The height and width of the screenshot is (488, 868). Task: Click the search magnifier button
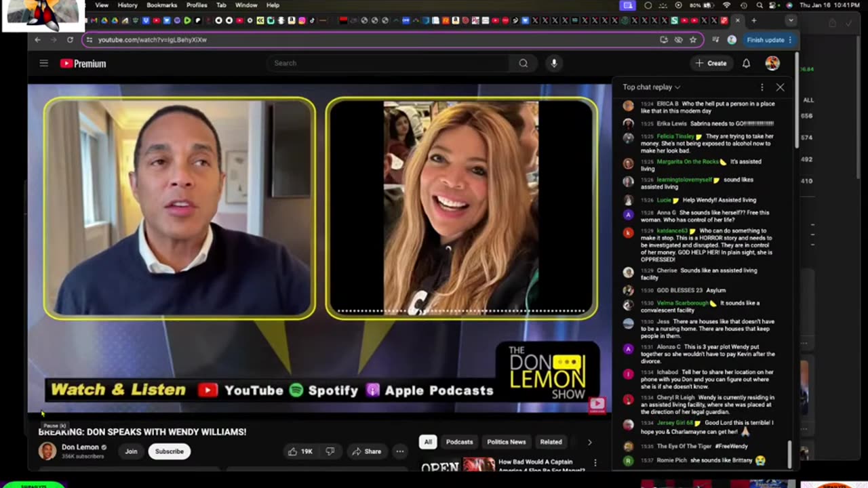(524, 63)
